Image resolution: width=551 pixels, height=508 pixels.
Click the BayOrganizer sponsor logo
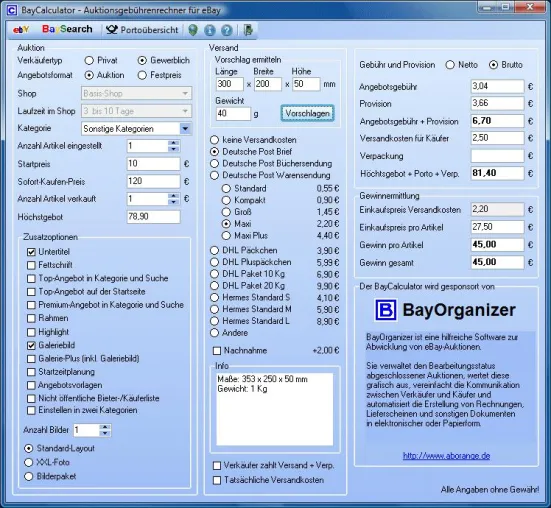(445, 310)
